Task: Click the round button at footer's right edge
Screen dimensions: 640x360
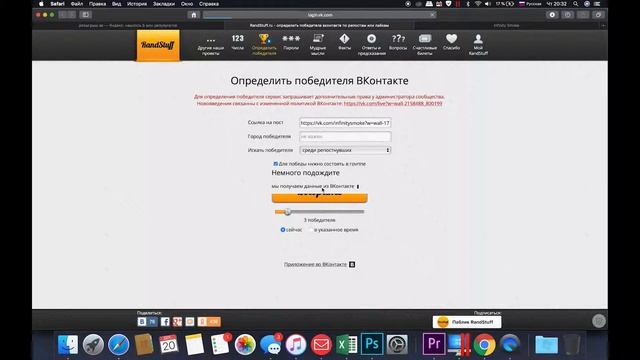Action: [599, 321]
